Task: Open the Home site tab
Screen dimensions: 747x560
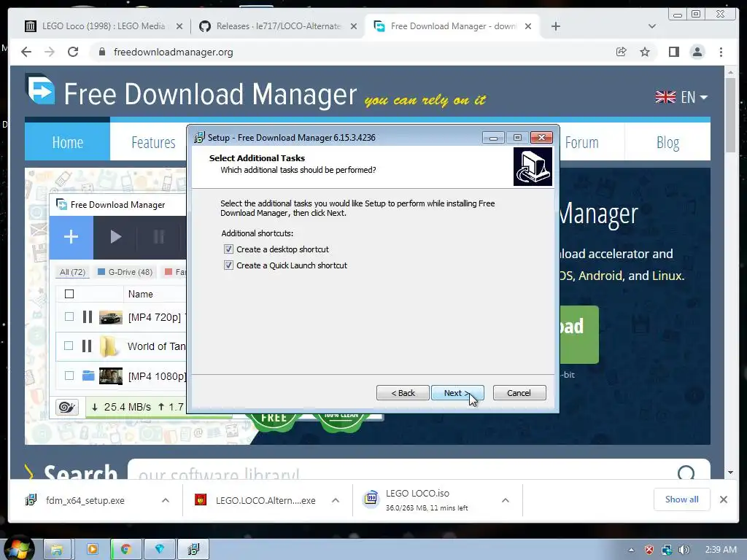Action: click(67, 142)
